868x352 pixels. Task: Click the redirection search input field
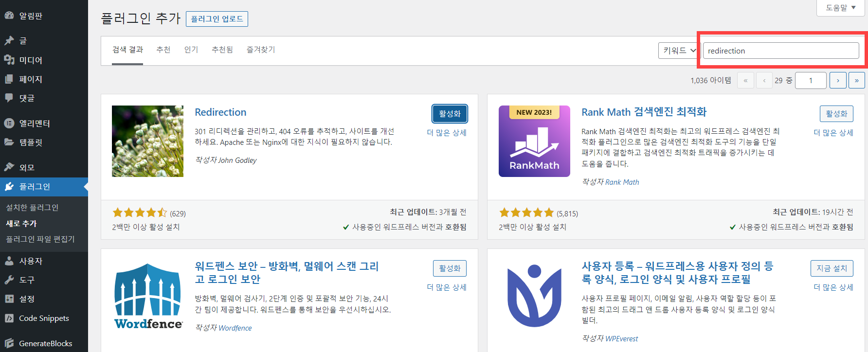coord(781,51)
